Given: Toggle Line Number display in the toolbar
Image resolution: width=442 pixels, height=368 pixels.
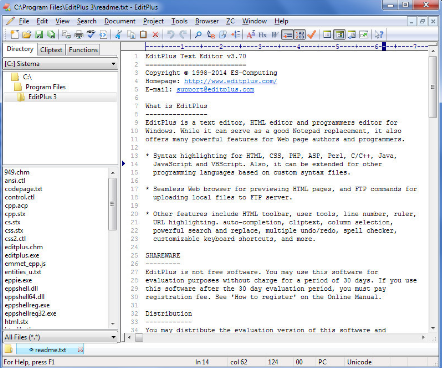Looking at the screenshot, I should click(300, 34).
